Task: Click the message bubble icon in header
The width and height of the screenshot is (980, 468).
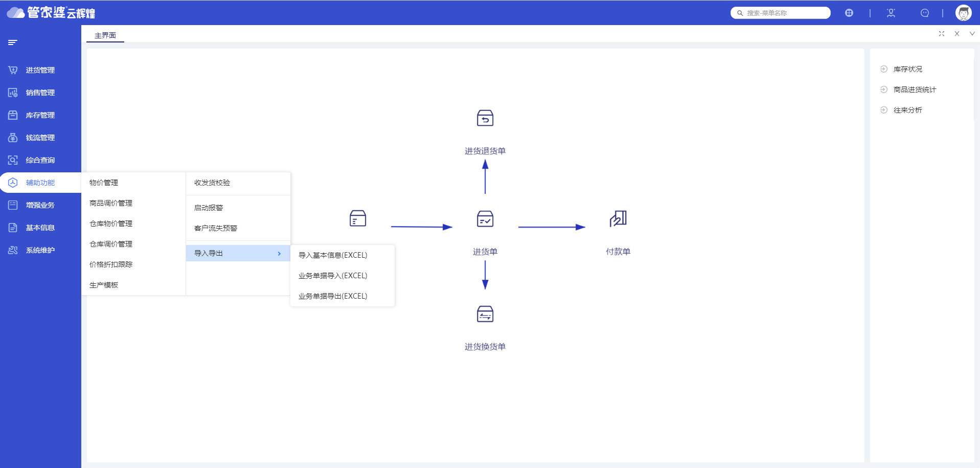Action: tap(924, 13)
